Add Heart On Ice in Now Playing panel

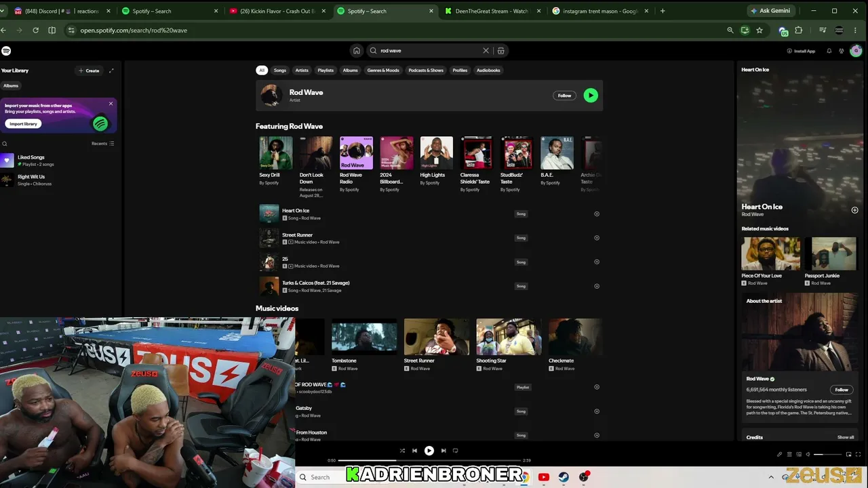click(854, 210)
